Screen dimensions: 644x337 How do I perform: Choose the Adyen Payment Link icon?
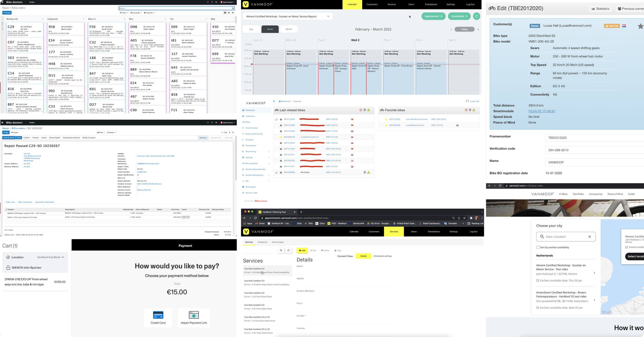(x=194, y=315)
